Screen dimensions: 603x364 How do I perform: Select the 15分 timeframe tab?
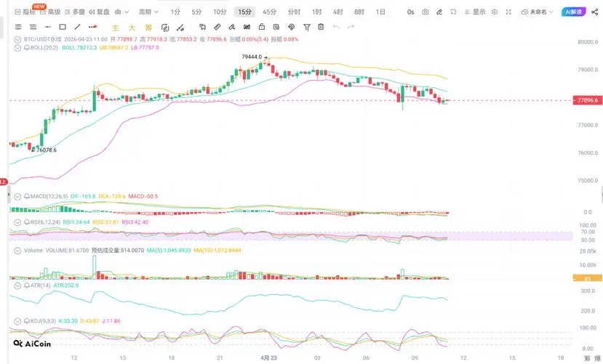coord(244,12)
